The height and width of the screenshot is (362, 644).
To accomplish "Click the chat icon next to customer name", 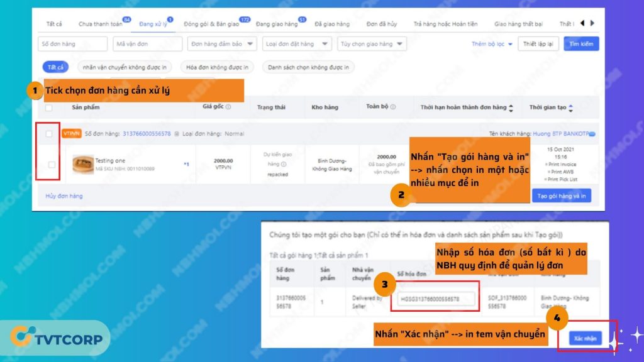I will tap(592, 134).
